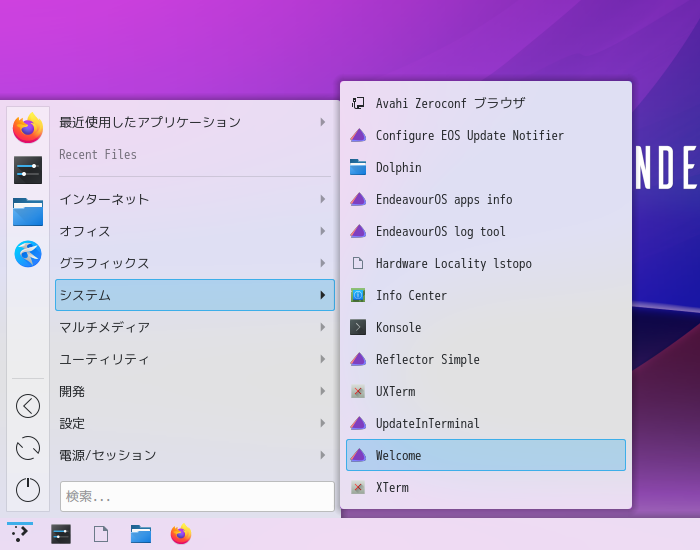700x550 pixels.
Task: Open the ユーティリティ menu category
Action: coord(195,359)
